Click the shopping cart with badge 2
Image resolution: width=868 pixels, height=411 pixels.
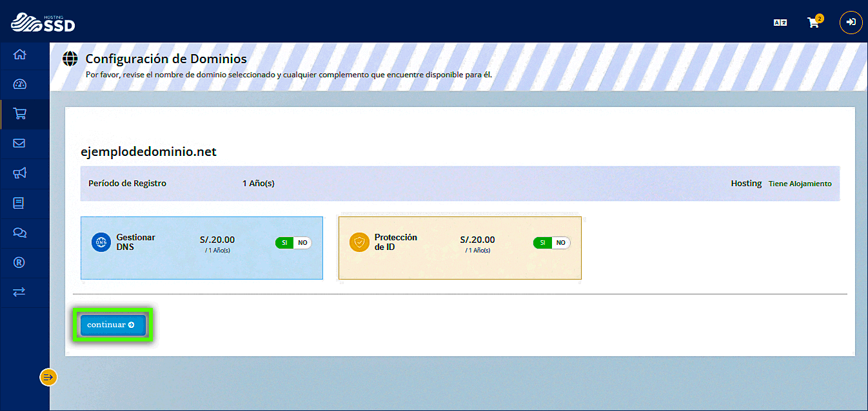coord(813,22)
